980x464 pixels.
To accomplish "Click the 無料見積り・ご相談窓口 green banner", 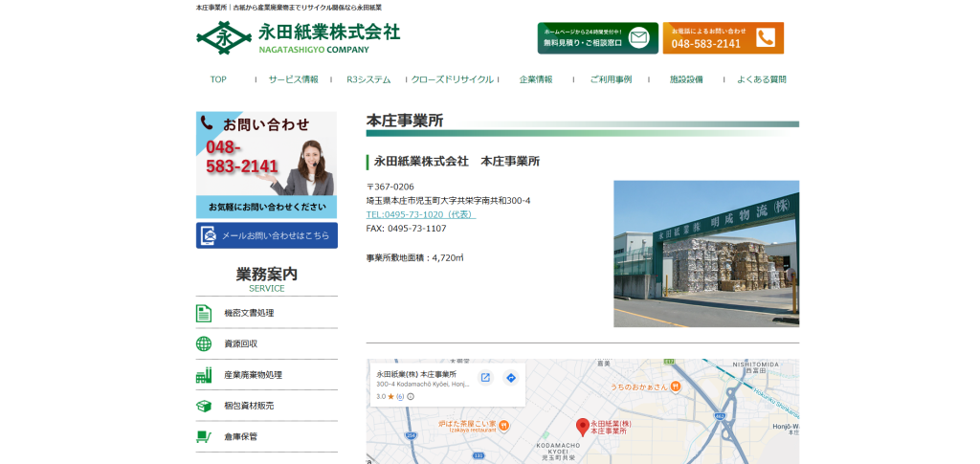I will point(597,38).
